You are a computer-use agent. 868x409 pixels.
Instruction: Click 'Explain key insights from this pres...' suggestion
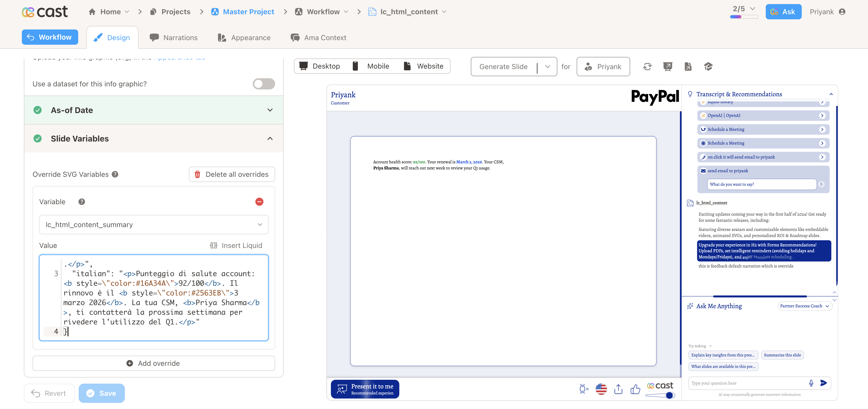point(723,355)
